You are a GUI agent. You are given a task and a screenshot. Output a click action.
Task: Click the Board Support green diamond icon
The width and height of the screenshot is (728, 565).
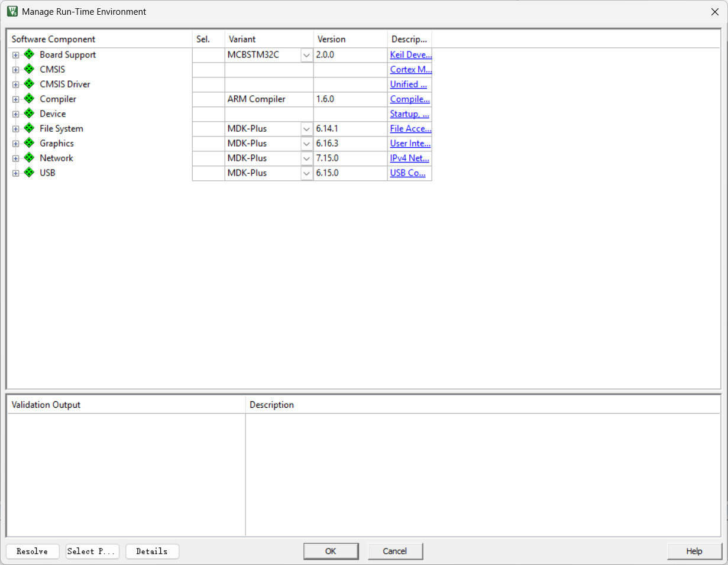pyautogui.click(x=30, y=54)
